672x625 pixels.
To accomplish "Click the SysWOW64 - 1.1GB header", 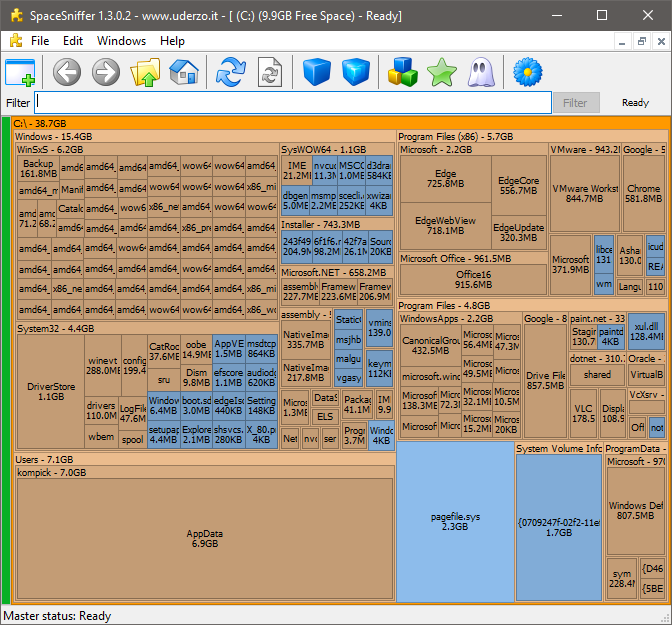I will click(x=336, y=150).
